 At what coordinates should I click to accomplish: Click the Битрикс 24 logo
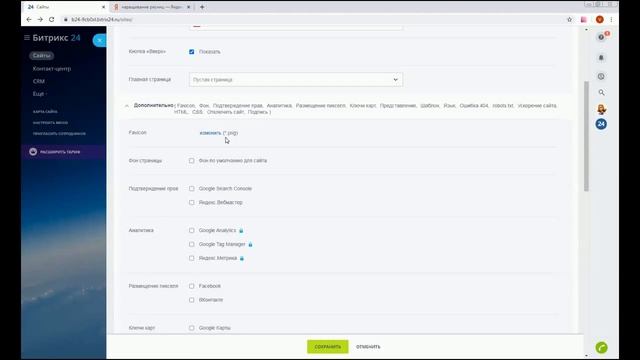point(56,38)
